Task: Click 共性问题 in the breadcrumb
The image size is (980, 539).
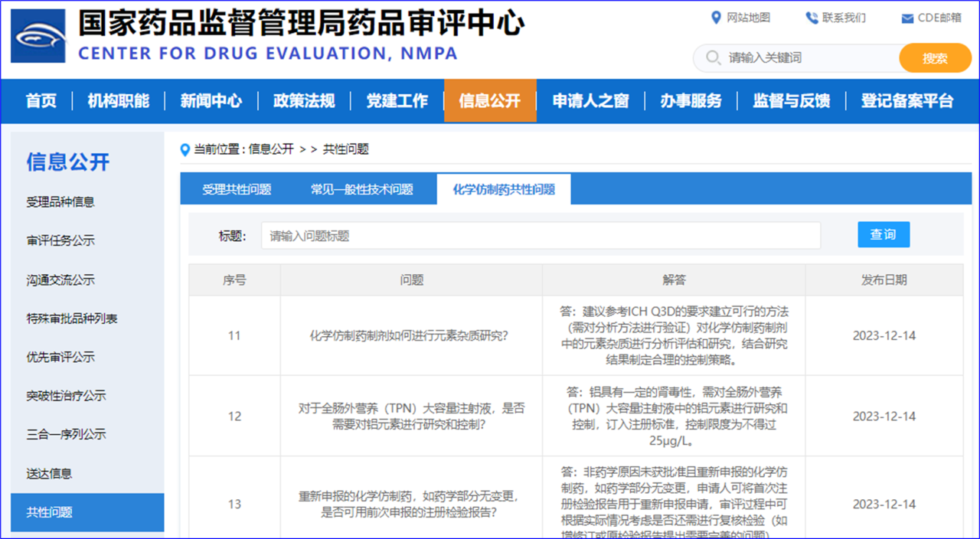Action: click(x=346, y=149)
